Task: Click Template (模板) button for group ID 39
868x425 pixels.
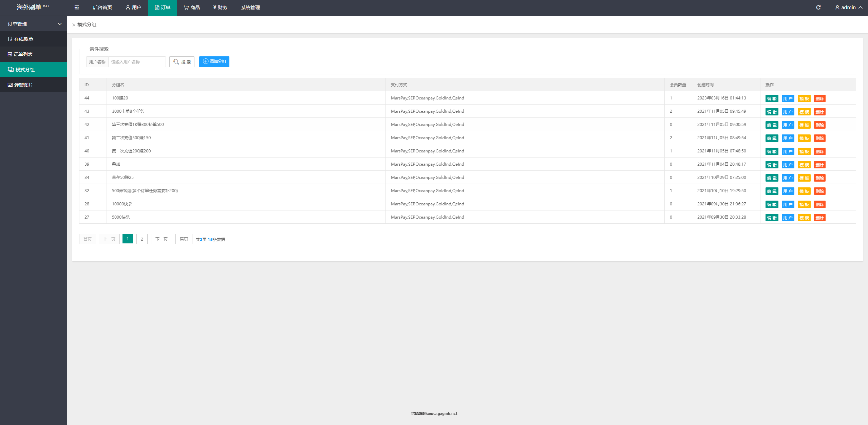Action: coord(804,165)
